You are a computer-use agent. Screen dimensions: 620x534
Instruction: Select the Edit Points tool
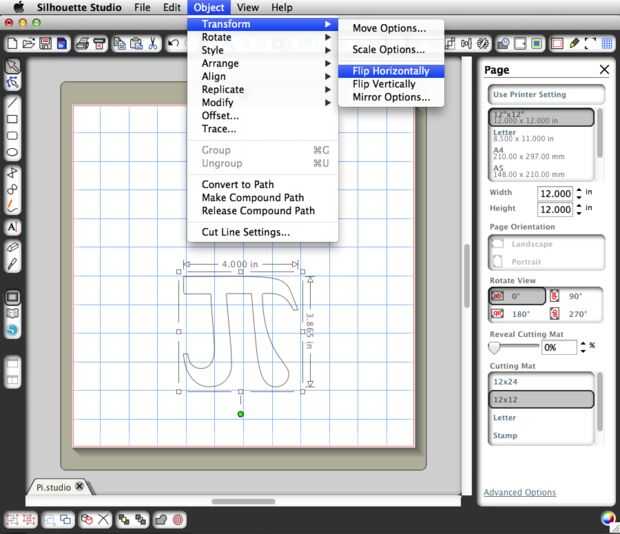[12, 82]
